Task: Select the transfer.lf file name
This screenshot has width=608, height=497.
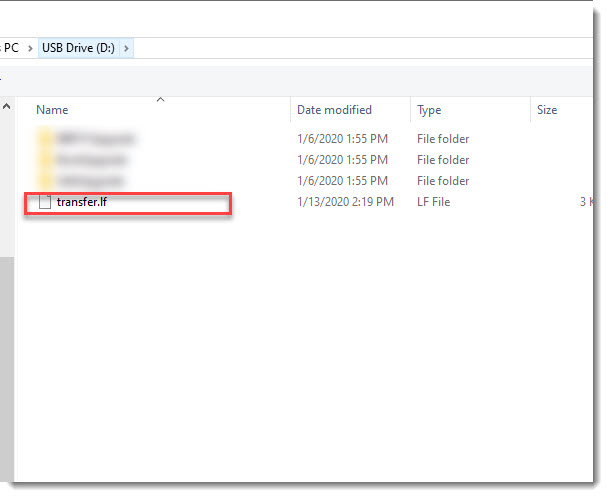Action: [81, 203]
